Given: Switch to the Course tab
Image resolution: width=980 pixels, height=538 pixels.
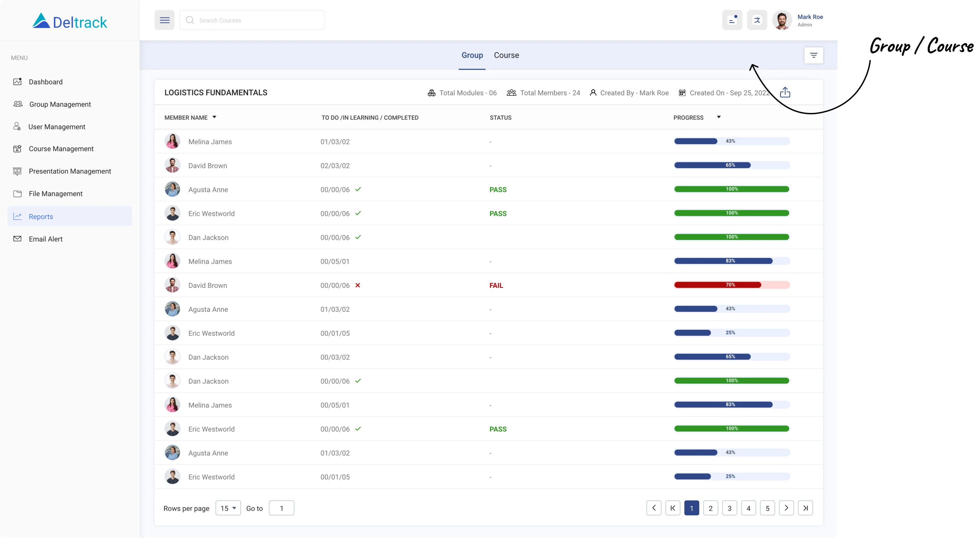Looking at the screenshot, I should (506, 55).
